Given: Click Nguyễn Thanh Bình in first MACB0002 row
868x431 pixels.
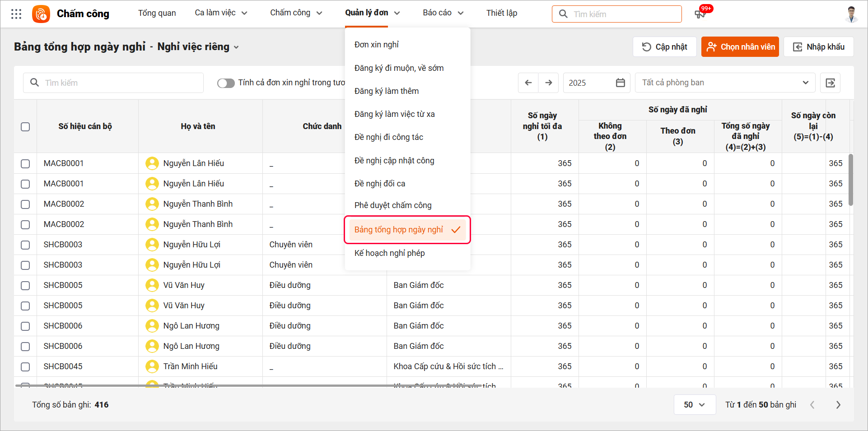Looking at the screenshot, I should point(198,204).
